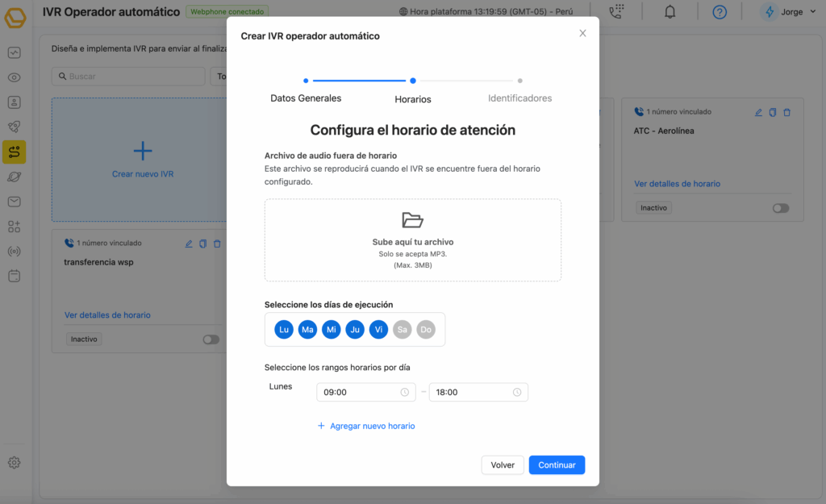Click the notification bell icon

[x=670, y=12]
